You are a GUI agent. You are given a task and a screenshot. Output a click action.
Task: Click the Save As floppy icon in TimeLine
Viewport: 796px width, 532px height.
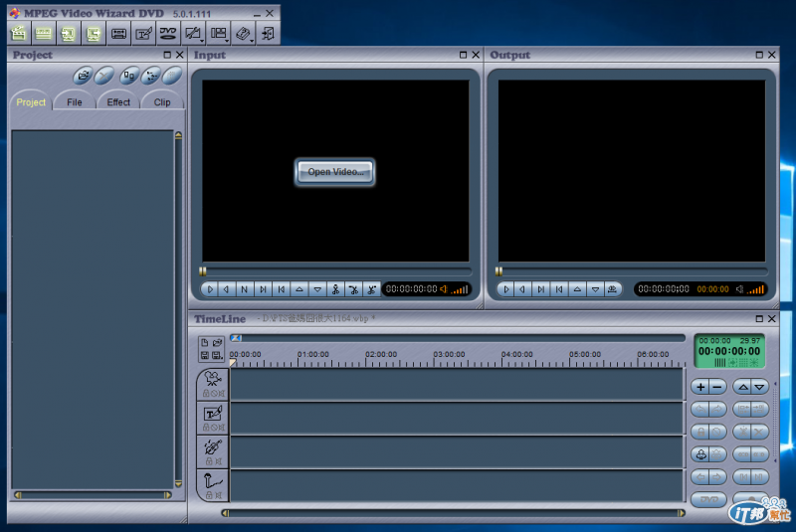(217, 356)
